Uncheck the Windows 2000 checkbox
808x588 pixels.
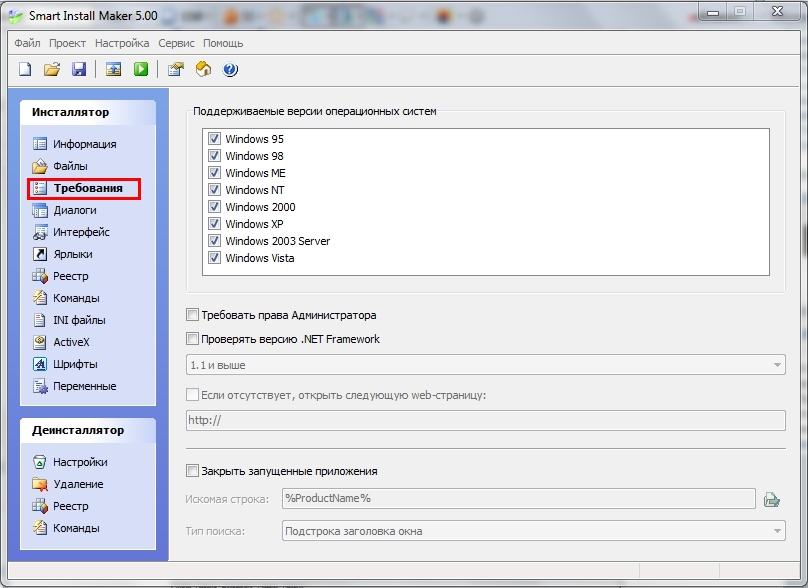pyautogui.click(x=214, y=207)
